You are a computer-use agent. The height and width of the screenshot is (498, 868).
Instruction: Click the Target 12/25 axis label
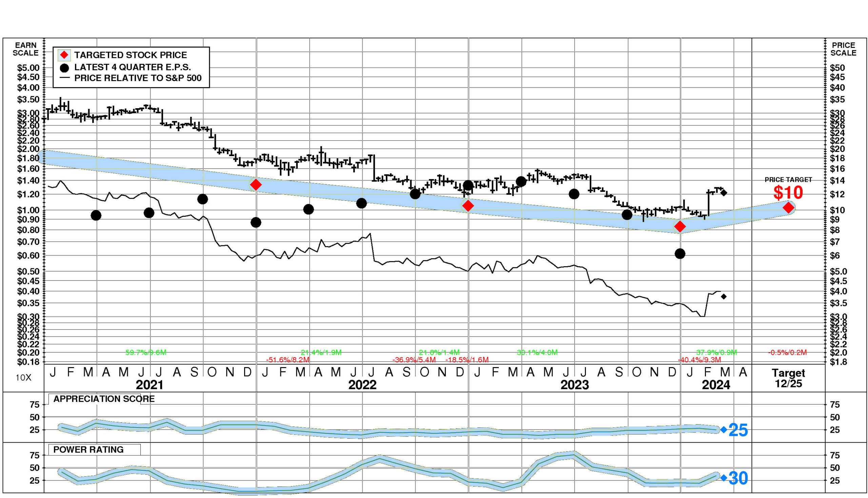coord(788,378)
